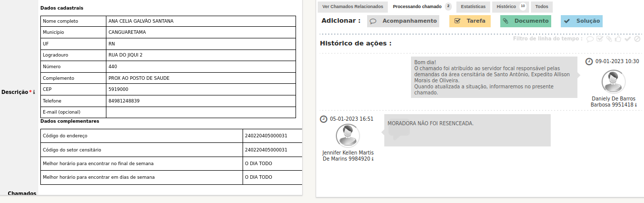Image resolution: width=644 pixels, height=203 pixels.
Task: Filter timeline by follow-up comments icon
Action: point(590,39)
